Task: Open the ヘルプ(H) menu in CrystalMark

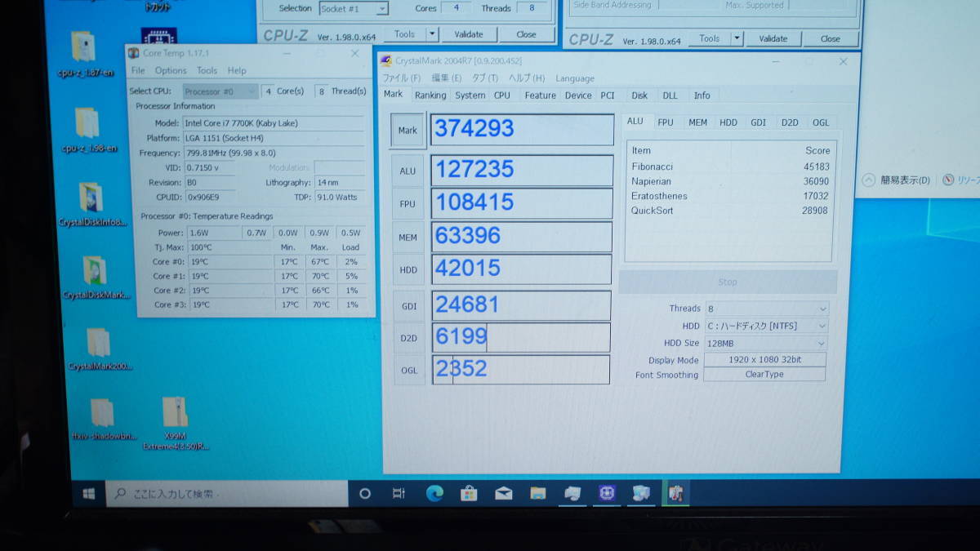Action: (527, 78)
